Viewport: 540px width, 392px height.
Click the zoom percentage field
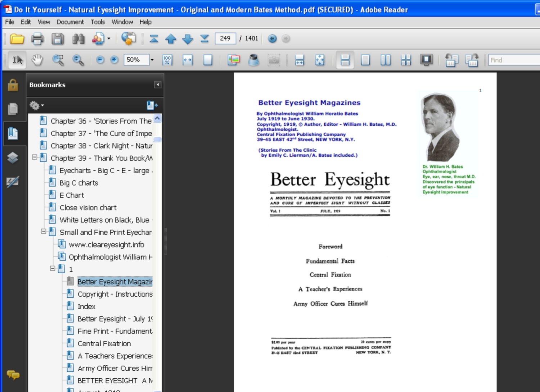point(136,60)
